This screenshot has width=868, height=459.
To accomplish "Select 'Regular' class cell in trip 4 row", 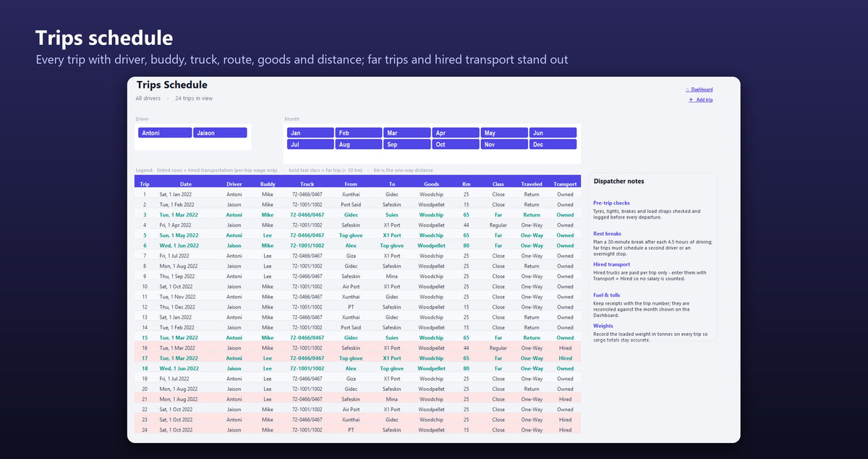I will click(x=498, y=225).
